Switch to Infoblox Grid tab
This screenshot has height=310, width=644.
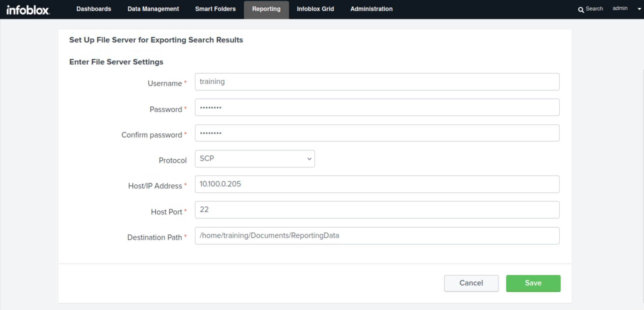click(x=315, y=9)
